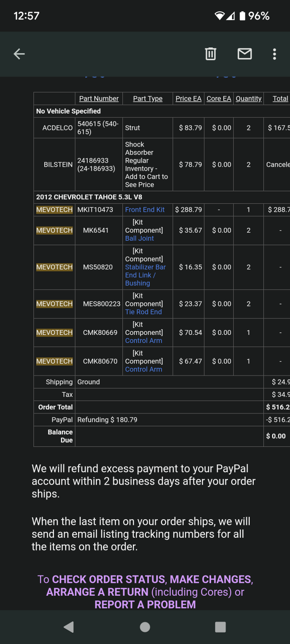Mark email as unread via envelope icon
290x644 pixels.
pos(244,54)
